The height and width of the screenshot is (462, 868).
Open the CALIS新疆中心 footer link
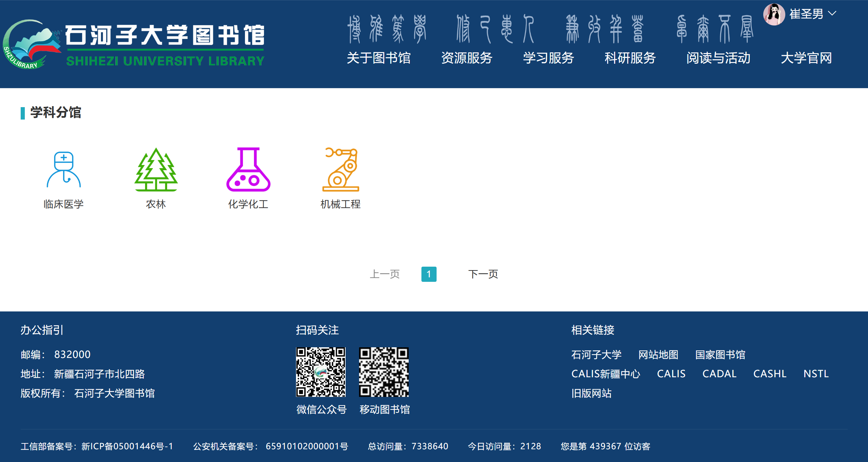point(605,374)
